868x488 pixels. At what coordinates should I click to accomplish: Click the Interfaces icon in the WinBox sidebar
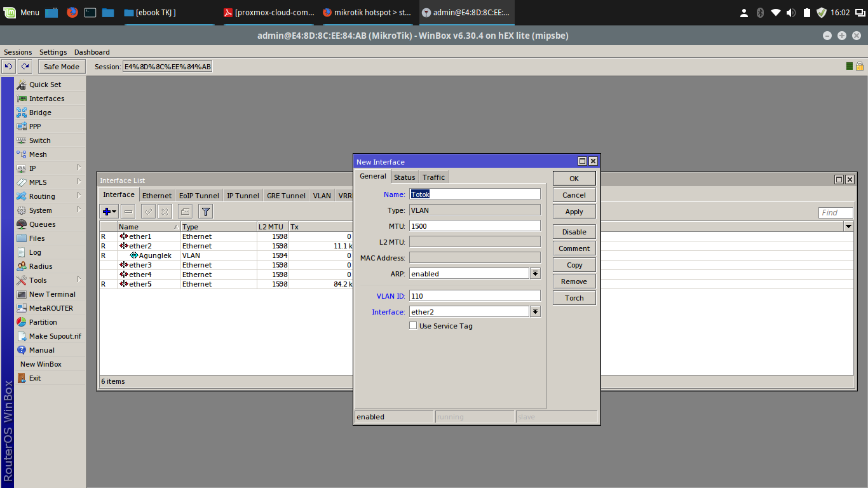pos(22,98)
